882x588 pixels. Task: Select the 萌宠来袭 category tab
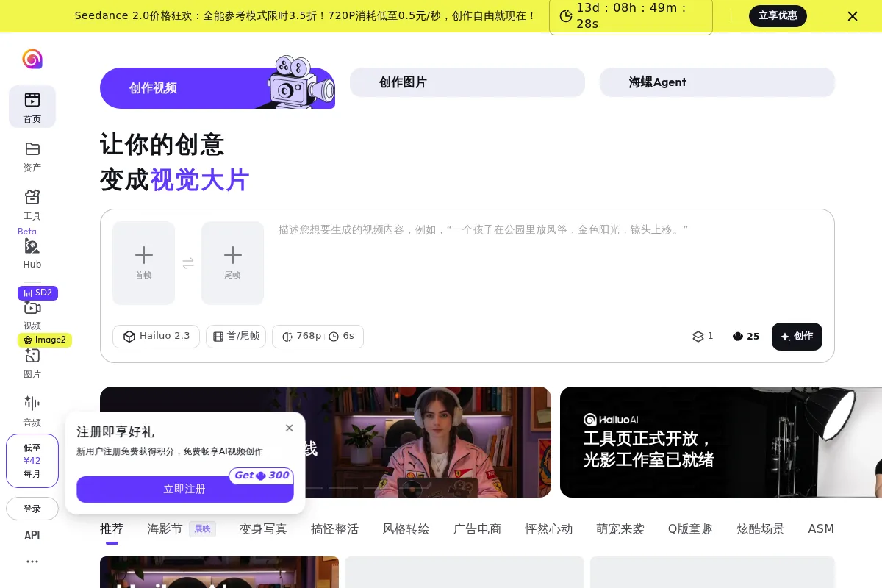pos(620,529)
